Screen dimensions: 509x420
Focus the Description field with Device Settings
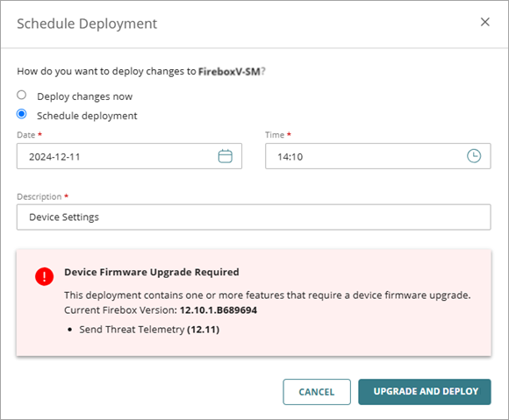pyautogui.click(x=254, y=217)
